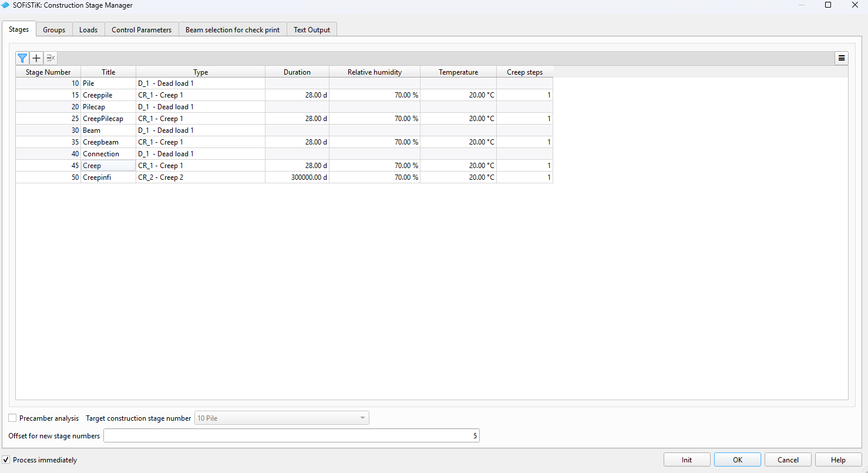Open the hamburger table options menu
Image resolution: width=868 pixels, height=473 pixels.
pos(842,58)
